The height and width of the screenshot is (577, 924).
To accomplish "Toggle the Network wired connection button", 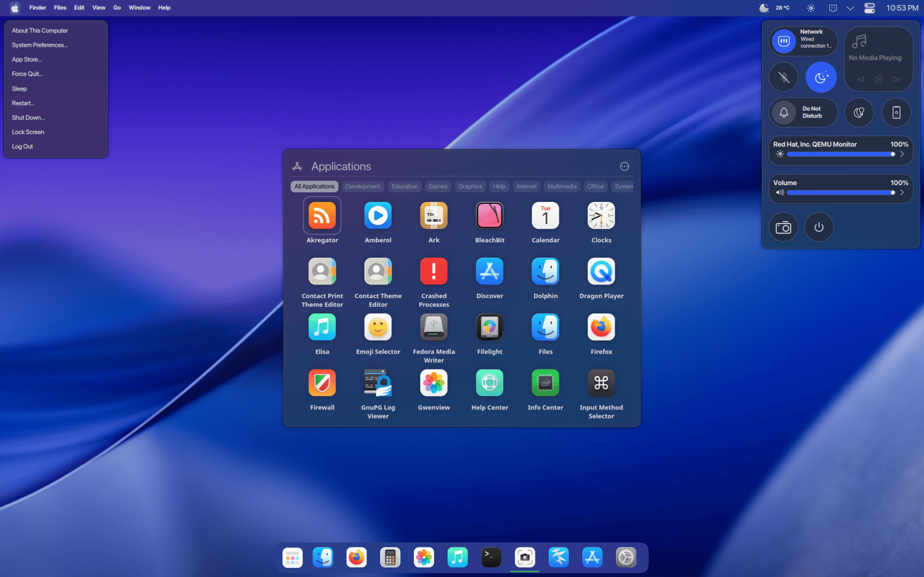I will [x=784, y=41].
